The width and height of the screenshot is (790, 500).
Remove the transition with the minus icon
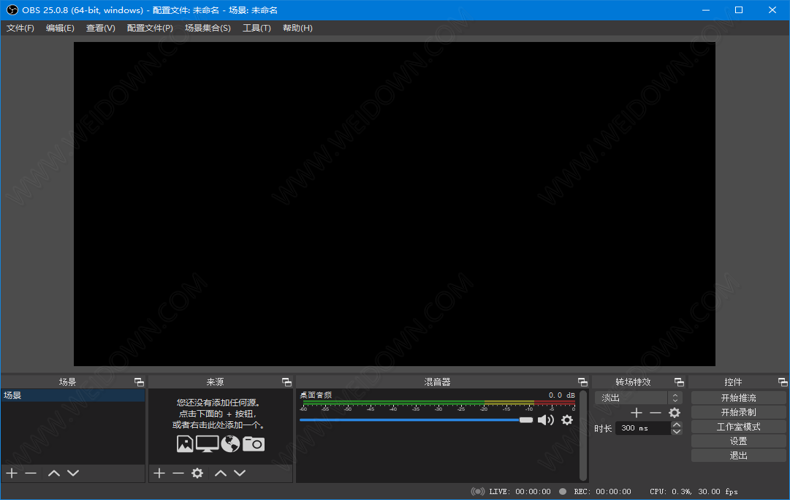[x=655, y=413]
